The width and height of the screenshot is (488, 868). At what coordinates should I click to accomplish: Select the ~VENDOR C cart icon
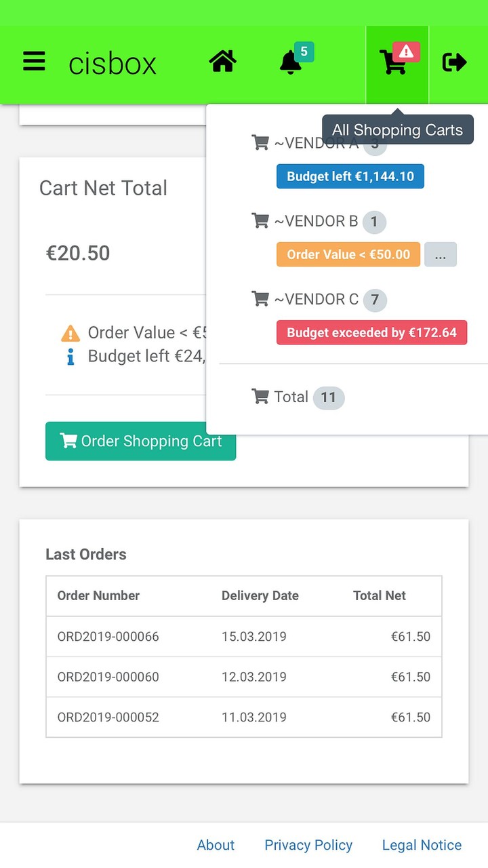click(260, 299)
